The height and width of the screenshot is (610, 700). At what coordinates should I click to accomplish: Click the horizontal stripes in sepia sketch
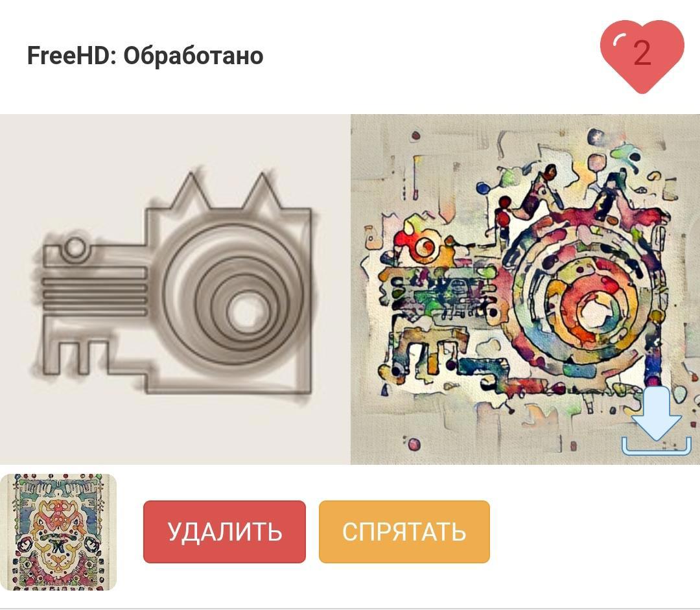coord(95,290)
